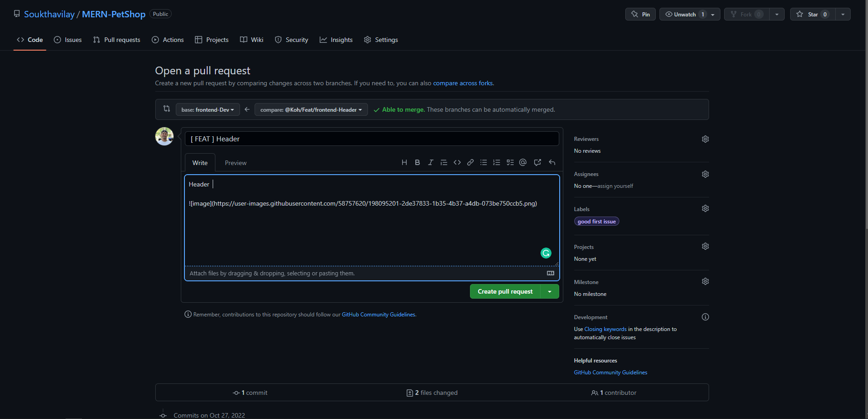Click the Grammarly icon in the editor

point(546,253)
